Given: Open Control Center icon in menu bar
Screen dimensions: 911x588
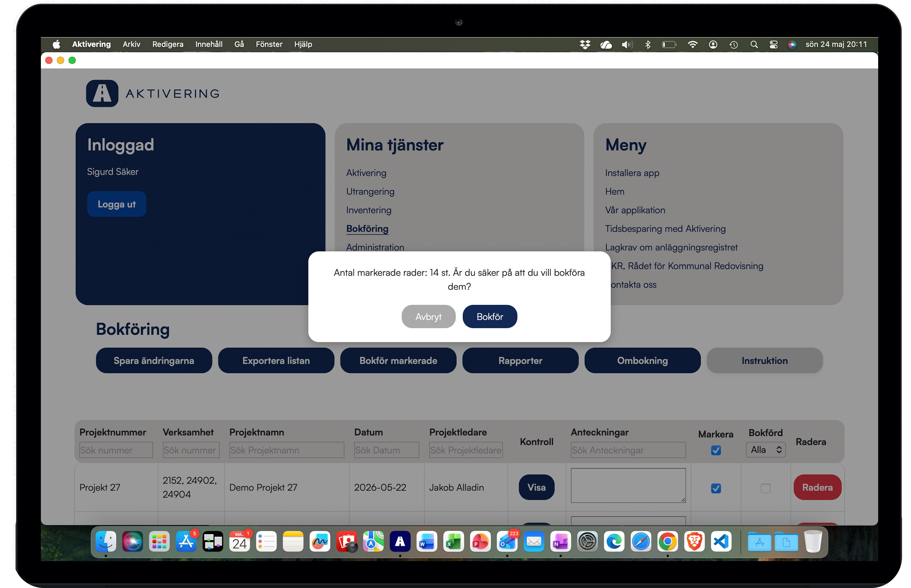Looking at the screenshot, I should pos(773,45).
